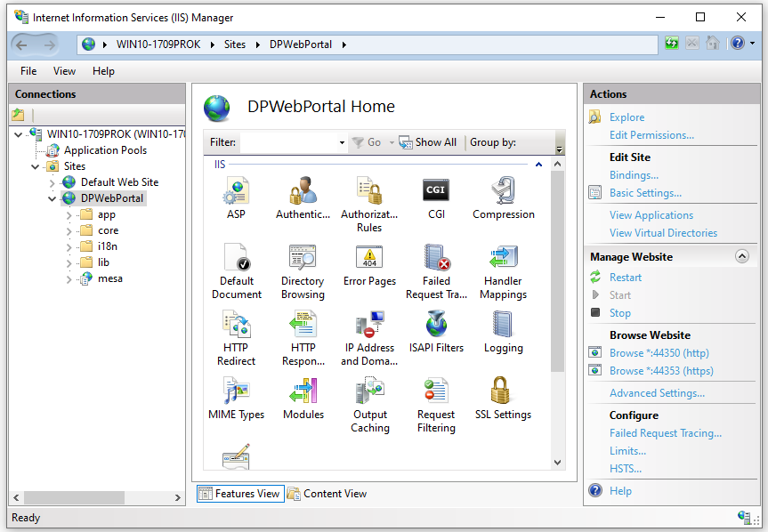The height and width of the screenshot is (532, 768).
Task: Open the Filter dropdown arrow
Action: pyautogui.click(x=342, y=142)
